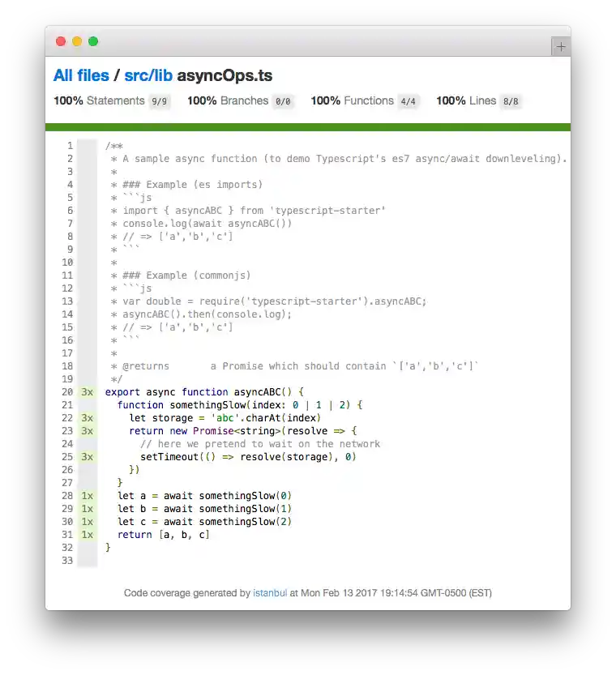Viewport: 616px width, 675px height.
Task: Click the 'return [a, b, c]' line
Action: pyautogui.click(x=164, y=535)
